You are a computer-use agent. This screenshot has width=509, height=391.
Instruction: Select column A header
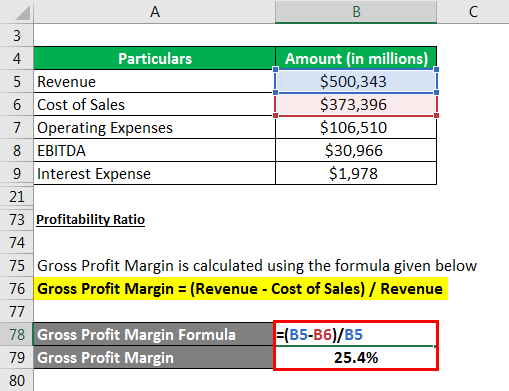click(x=154, y=12)
